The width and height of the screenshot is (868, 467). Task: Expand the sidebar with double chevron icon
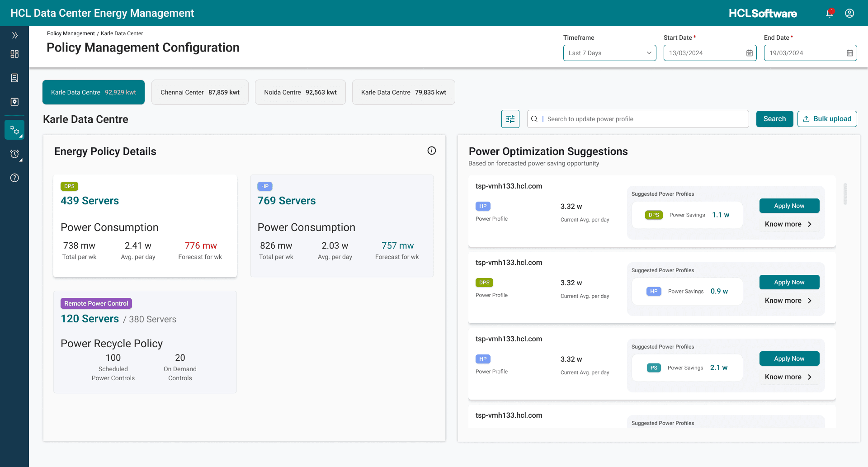click(14, 35)
